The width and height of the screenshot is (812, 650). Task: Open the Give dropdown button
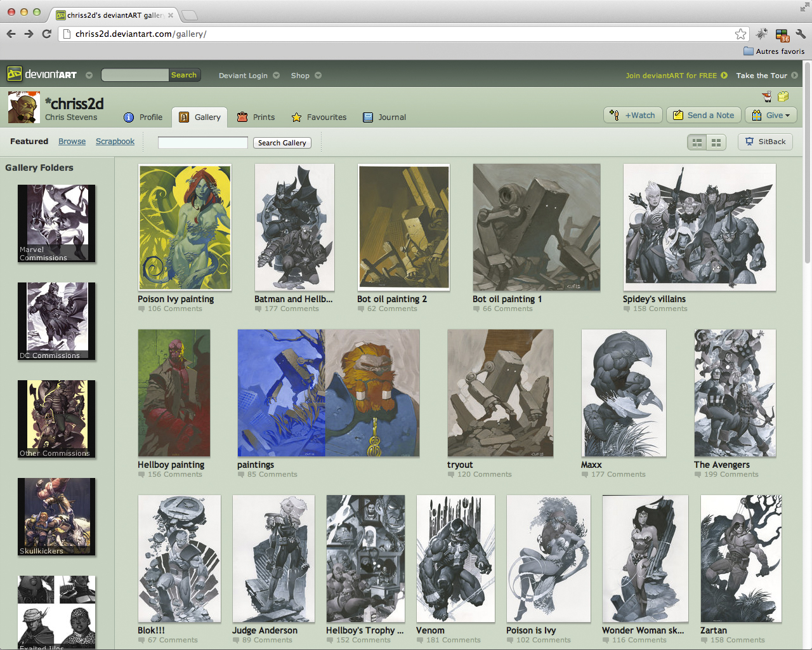tap(771, 115)
